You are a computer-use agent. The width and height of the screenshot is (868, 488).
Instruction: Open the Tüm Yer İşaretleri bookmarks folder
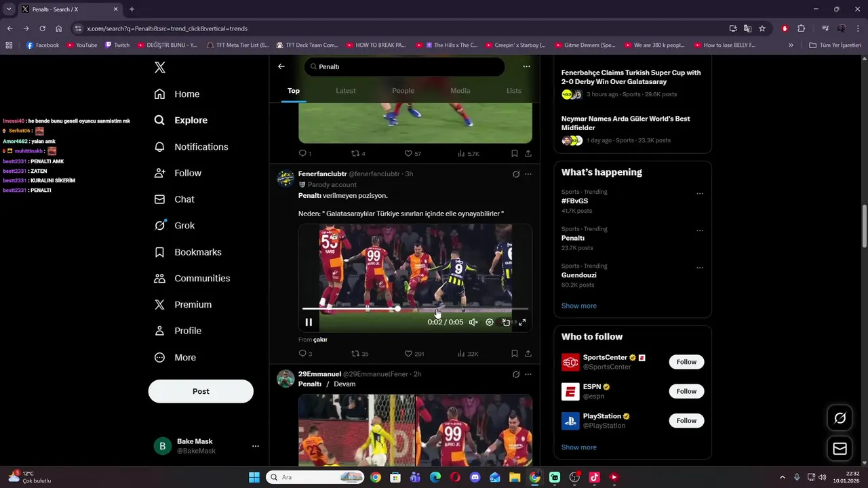[835, 45]
